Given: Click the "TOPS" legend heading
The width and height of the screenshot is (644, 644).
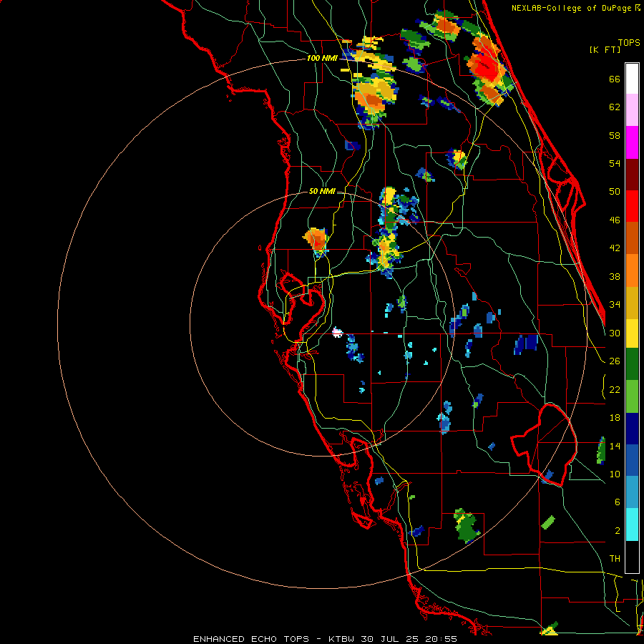Looking at the screenshot, I should [x=629, y=43].
